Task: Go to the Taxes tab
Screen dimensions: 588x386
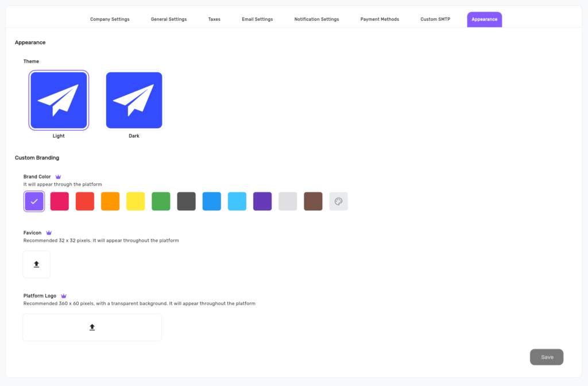Action: tap(214, 19)
